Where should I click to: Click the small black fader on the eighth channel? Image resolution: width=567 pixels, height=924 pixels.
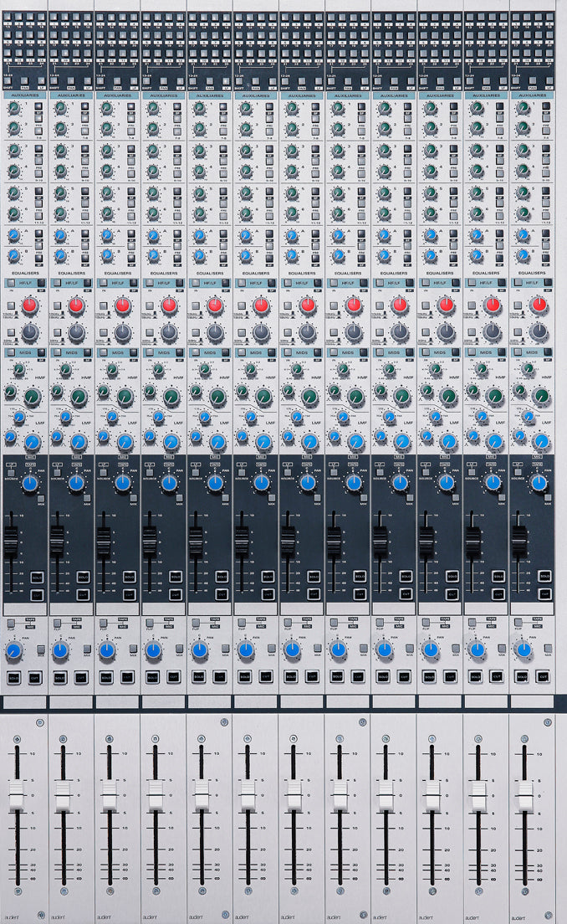(334, 542)
